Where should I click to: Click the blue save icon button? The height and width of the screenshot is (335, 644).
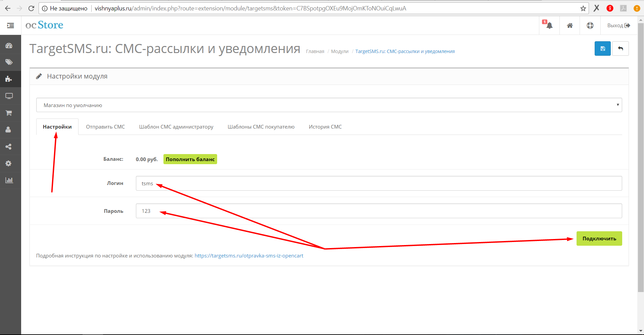(x=602, y=49)
